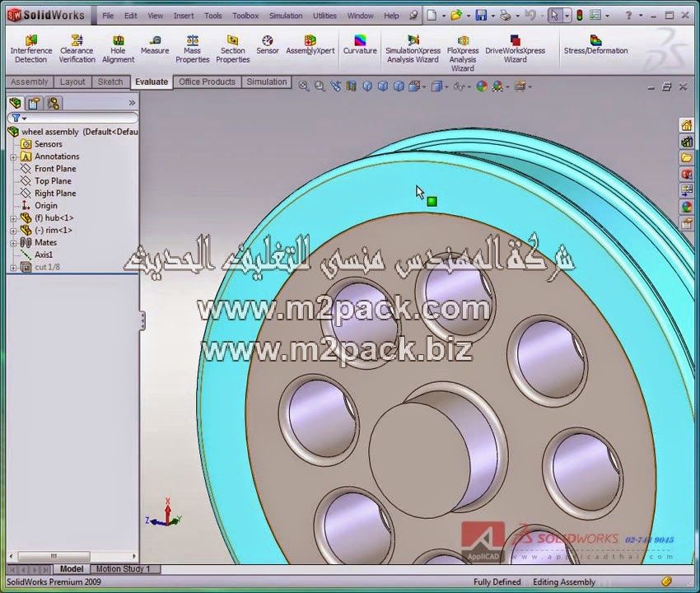700x593 pixels.
Task: Open Design Library in task pane
Action: [x=686, y=142]
